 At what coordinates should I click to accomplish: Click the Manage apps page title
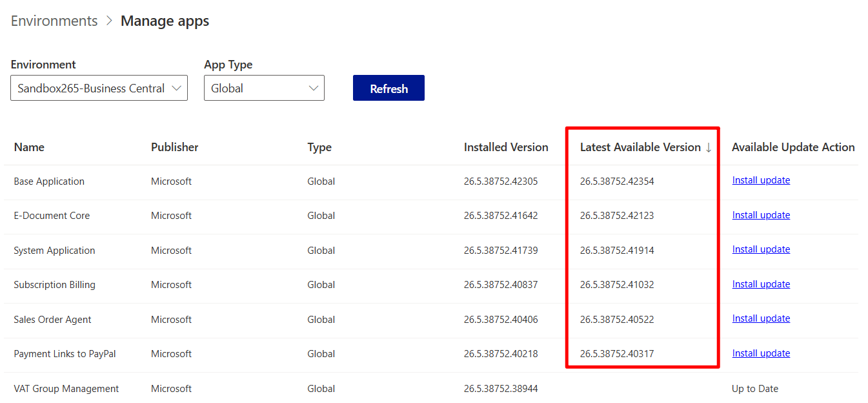click(165, 21)
